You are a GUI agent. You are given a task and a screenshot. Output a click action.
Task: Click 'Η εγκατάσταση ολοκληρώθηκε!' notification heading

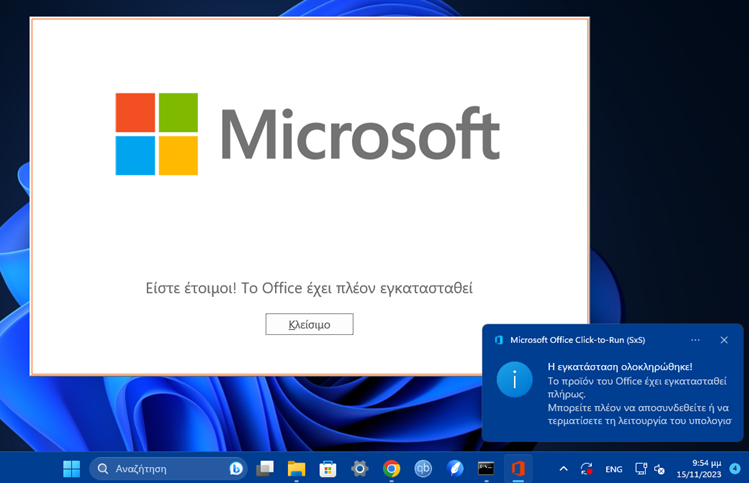[x=620, y=367]
